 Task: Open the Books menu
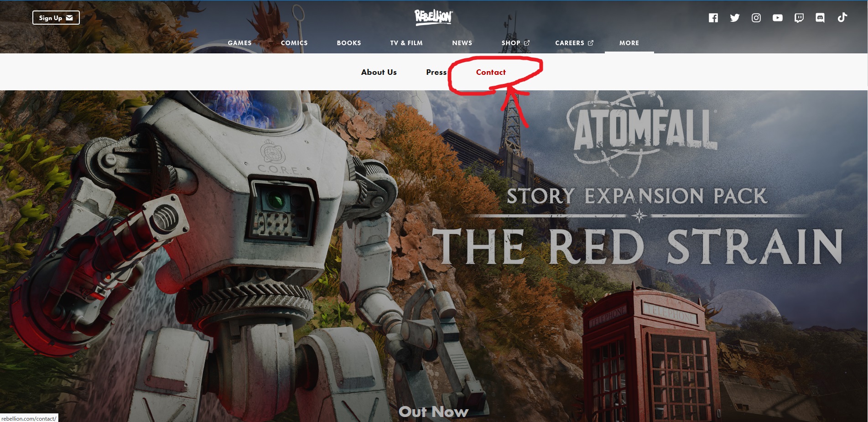349,43
